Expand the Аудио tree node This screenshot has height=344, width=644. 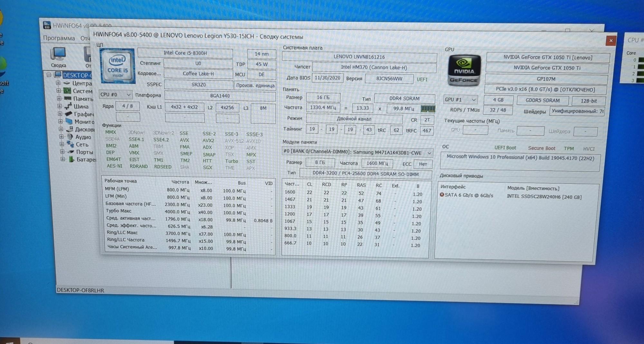[x=61, y=137]
